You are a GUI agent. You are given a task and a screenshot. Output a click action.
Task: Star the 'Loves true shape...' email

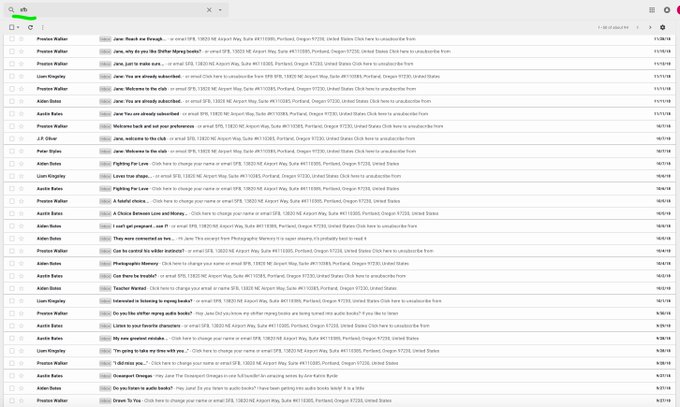21,176
